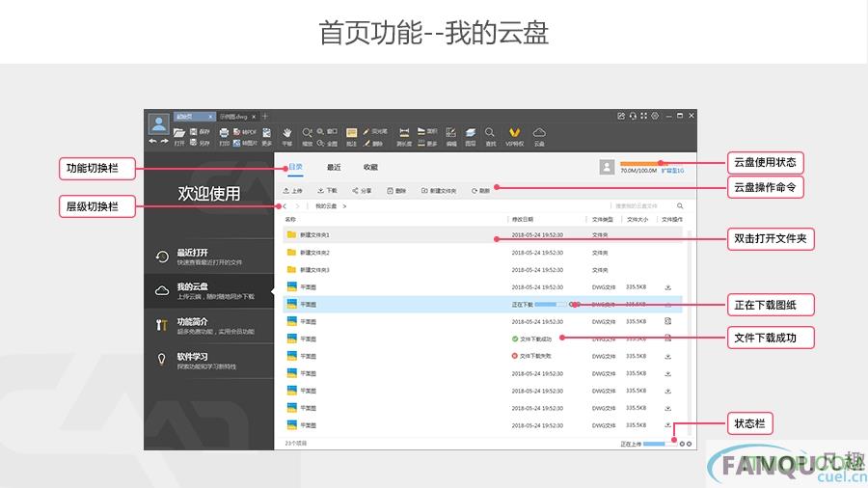868x488 pixels.
Task: Print the drawing with 打印
Action: pos(224,137)
